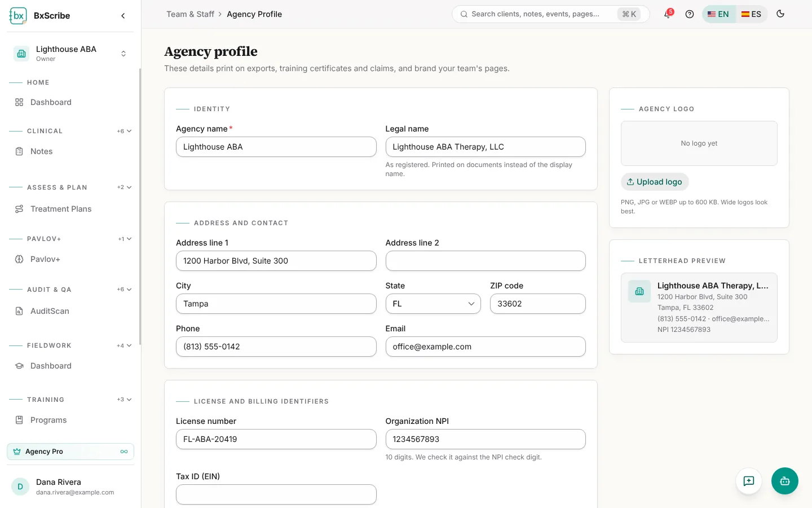The width and height of the screenshot is (812, 508).
Task: Click the Email field office@example.com
Action: [486, 347]
